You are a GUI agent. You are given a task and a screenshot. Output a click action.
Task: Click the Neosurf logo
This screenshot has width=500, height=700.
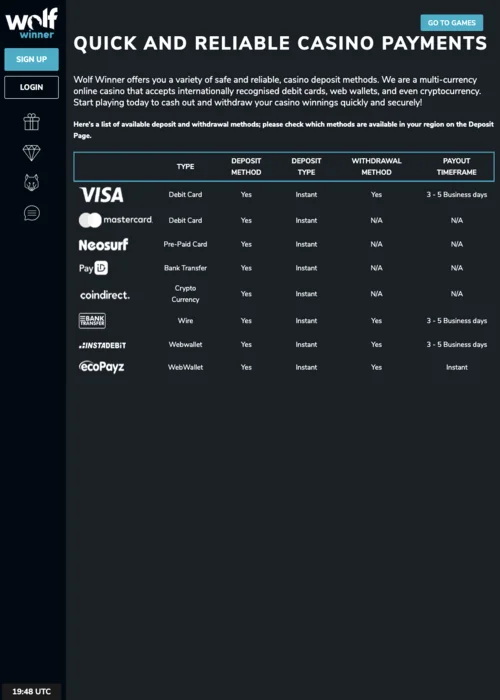(x=103, y=244)
